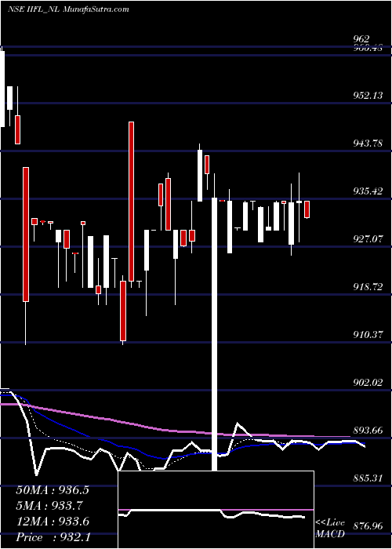
Task: Click the tall red candle reaching near 948
Action: (x=131, y=202)
